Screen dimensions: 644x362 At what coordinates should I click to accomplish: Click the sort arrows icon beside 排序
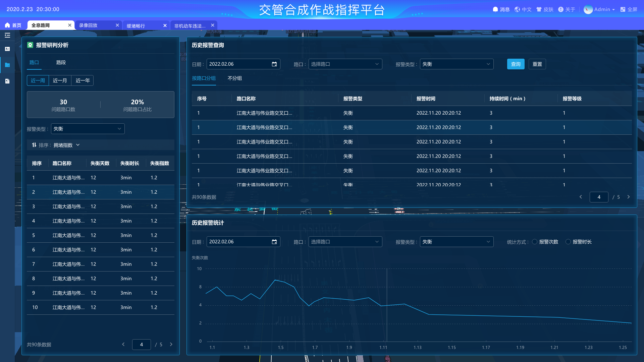point(34,145)
